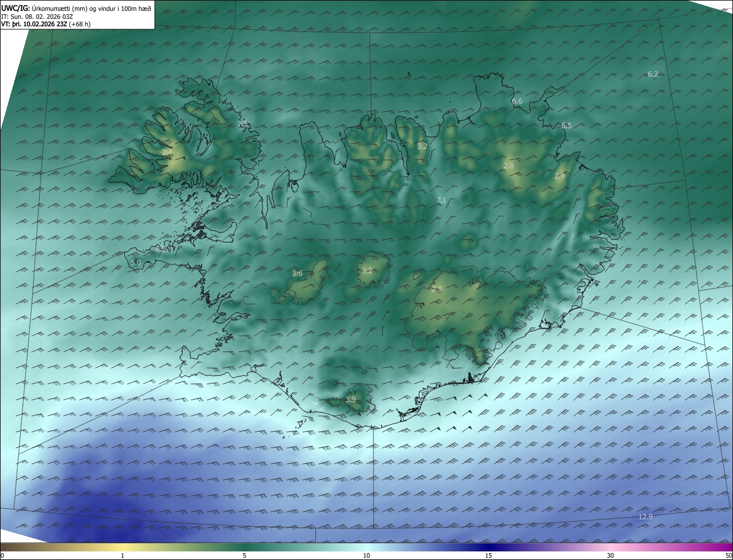The height and width of the screenshot is (560, 733).
Task: Click the valid time 'þri. 10.02.2026 23Z'
Action: [38, 24]
